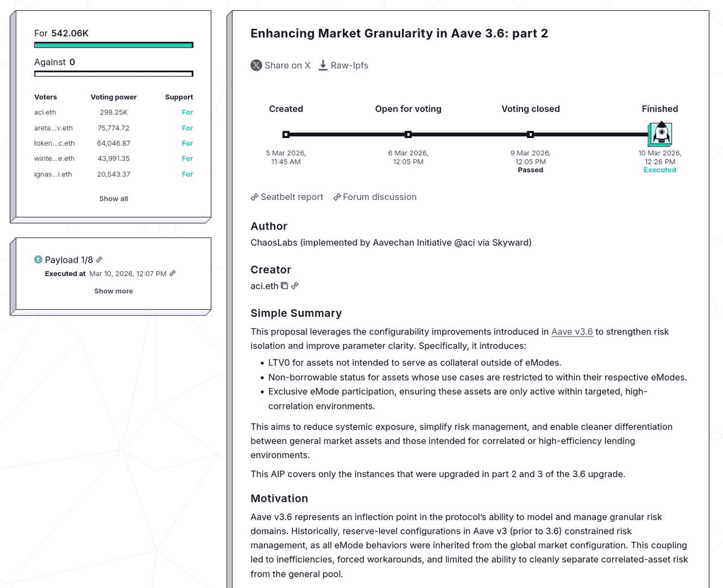Click the rocket icon at Finished stage

(660, 134)
